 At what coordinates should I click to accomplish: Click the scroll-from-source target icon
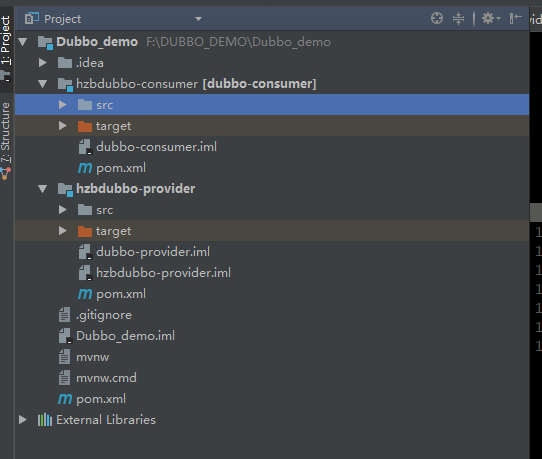(437, 18)
